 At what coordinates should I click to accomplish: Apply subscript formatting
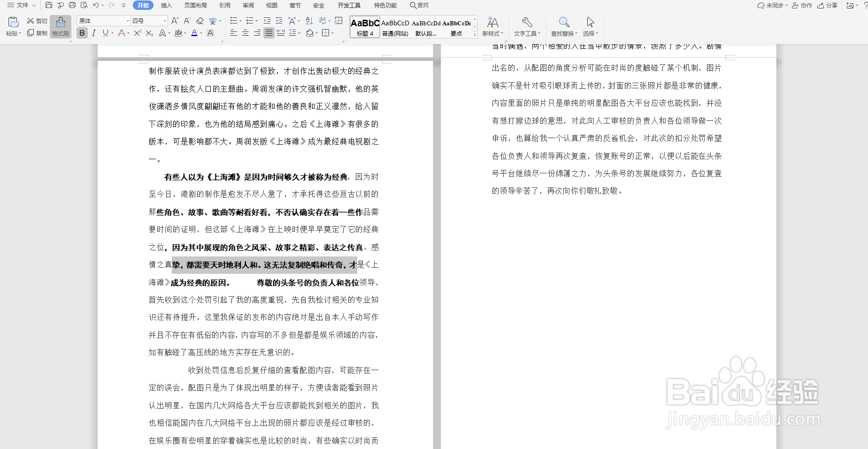149,33
